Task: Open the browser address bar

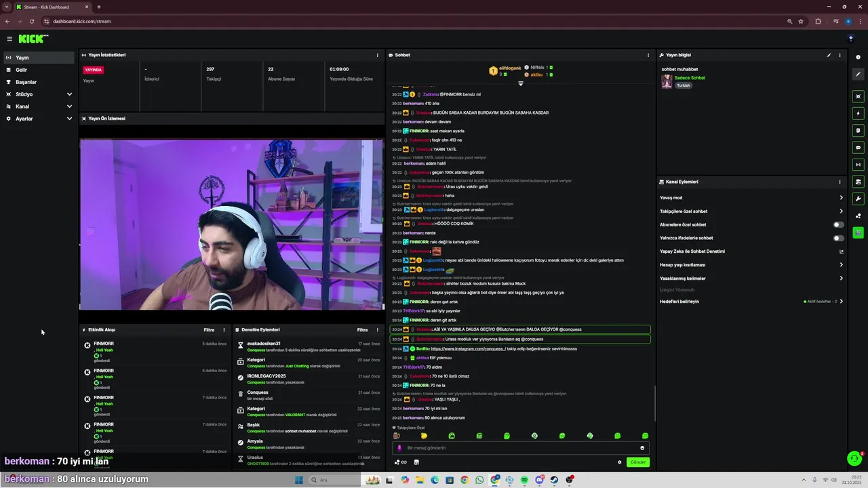Action: tap(414, 21)
